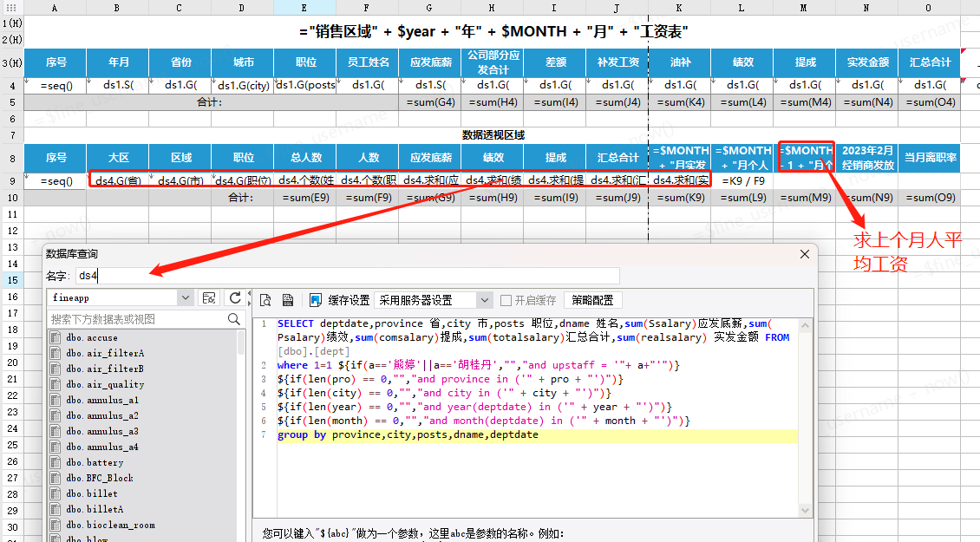
Task: Select dbo.bioclean_room table
Action: (111, 526)
